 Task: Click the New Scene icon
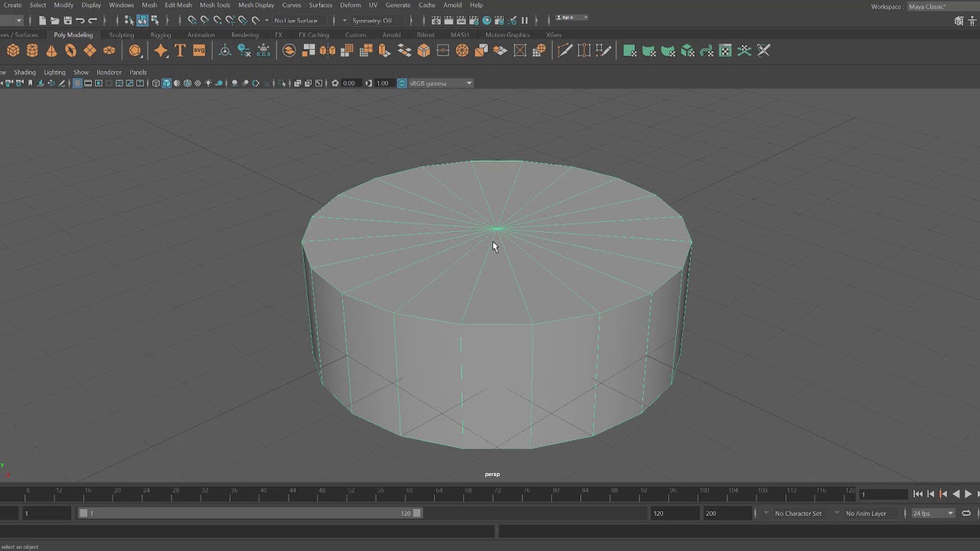(42, 21)
